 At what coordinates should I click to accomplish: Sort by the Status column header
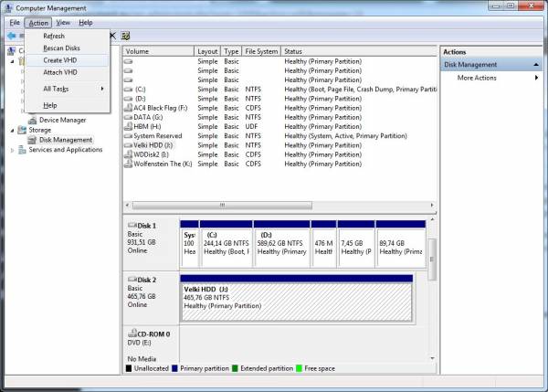[359, 51]
